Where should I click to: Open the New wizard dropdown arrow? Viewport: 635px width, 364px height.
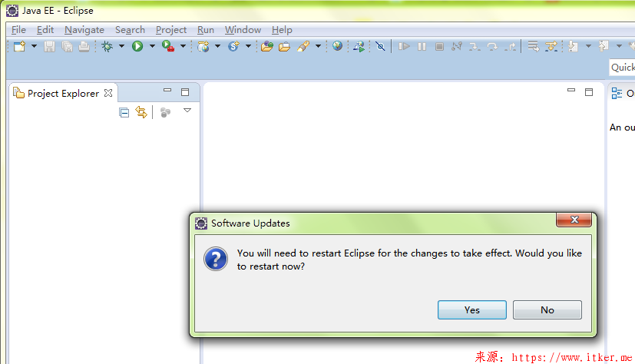pos(34,46)
